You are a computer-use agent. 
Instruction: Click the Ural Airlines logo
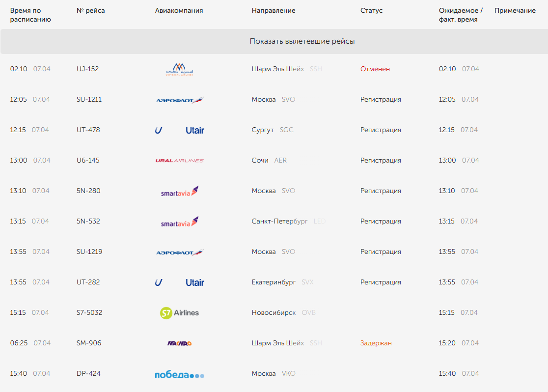point(179,161)
